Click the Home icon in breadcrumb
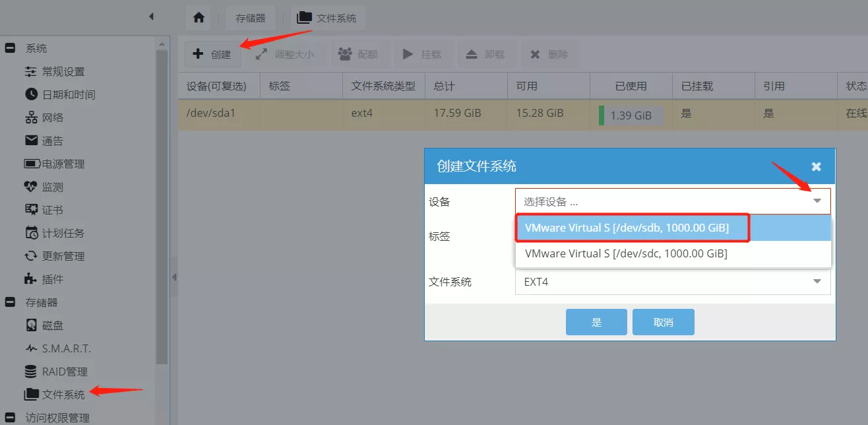 [x=199, y=18]
